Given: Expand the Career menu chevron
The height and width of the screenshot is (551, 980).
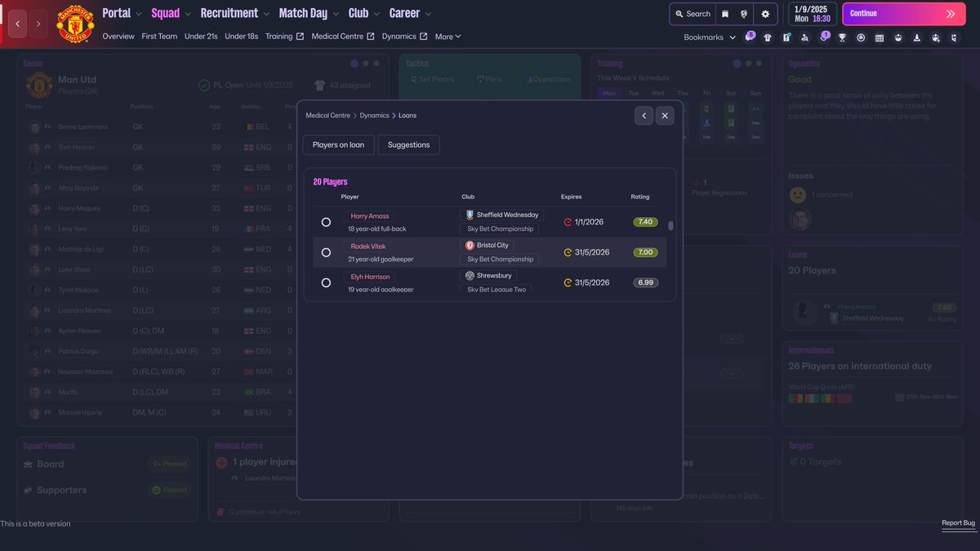Looking at the screenshot, I should (428, 14).
